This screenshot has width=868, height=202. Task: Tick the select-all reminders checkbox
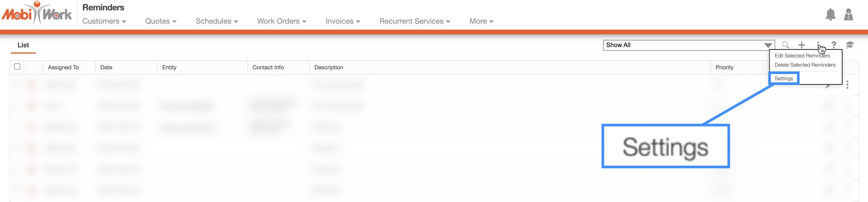(x=17, y=66)
